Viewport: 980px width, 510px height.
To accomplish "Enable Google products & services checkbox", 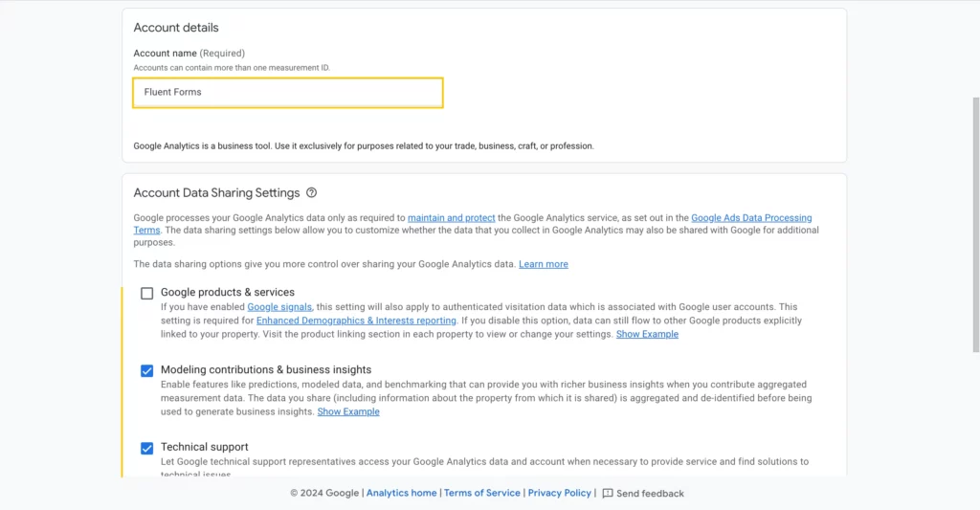I will tap(146, 293).
